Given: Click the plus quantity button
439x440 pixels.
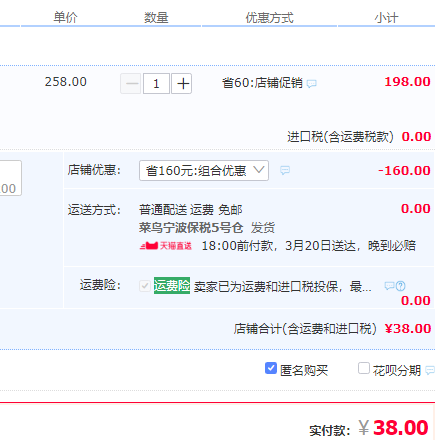Looking at the screenshot, I should 181,84.
